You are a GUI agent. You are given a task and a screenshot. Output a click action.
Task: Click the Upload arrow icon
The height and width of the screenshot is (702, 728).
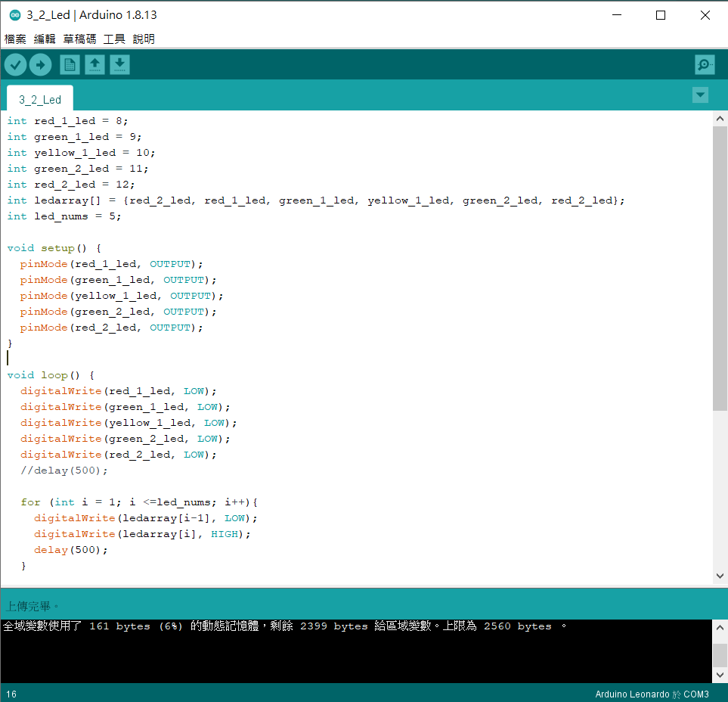point(40,65)
